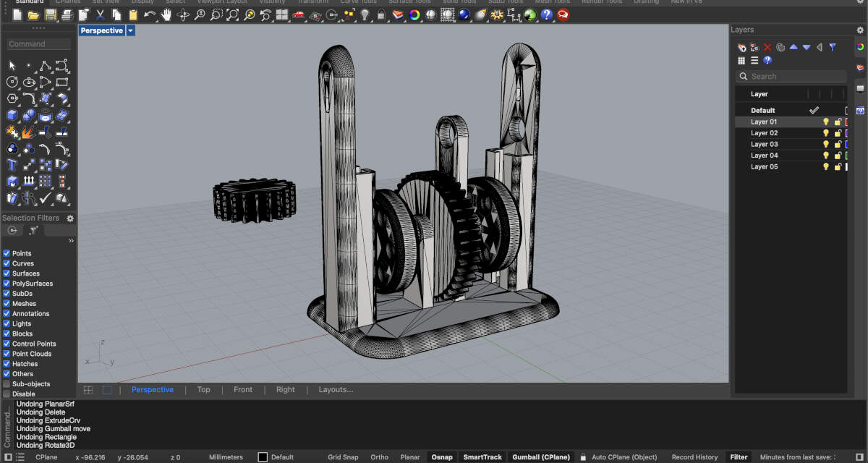The width and height of the screenshot is (868, 463).
Task: Cut selection with scissors icon
Action: (x=100, y=14)
